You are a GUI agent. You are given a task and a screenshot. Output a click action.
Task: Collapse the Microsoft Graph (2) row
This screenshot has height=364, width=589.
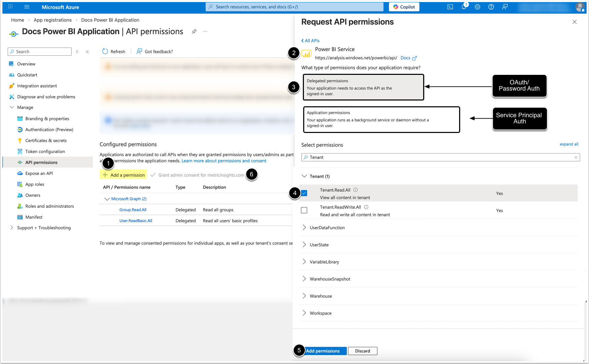click(107, 199)
